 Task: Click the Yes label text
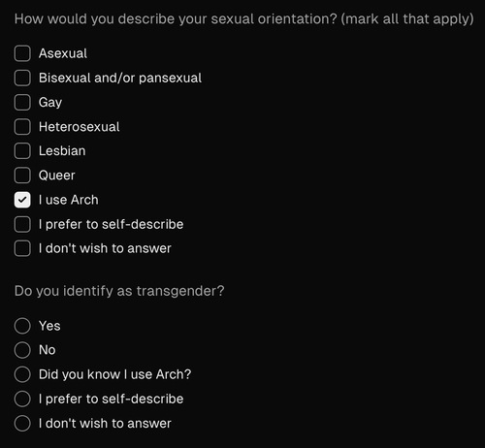(x=49, y=326)
